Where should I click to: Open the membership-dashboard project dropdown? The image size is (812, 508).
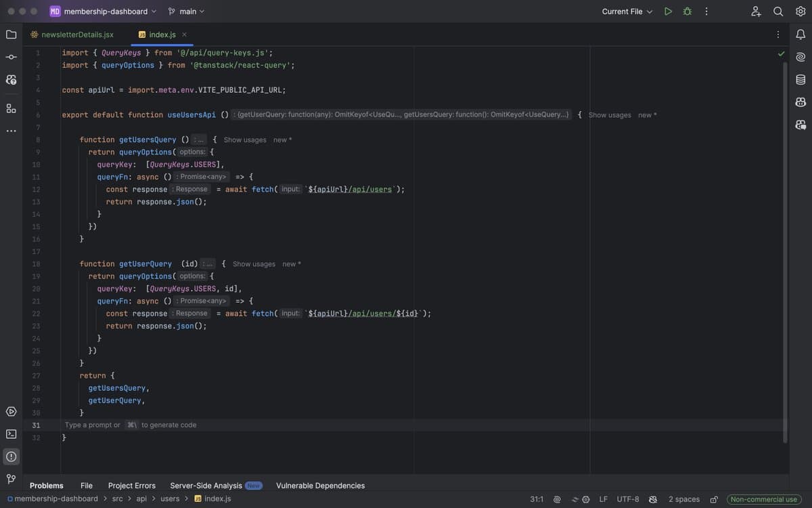104,12
